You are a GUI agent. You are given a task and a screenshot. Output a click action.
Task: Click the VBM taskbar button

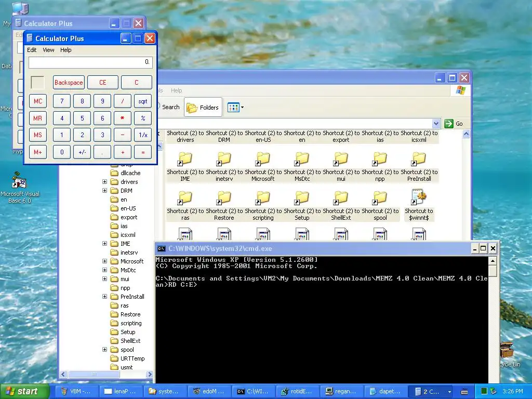click(x=77, y=391)
